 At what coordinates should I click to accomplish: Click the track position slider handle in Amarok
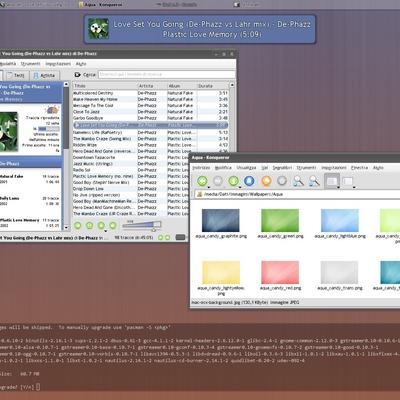154,230
